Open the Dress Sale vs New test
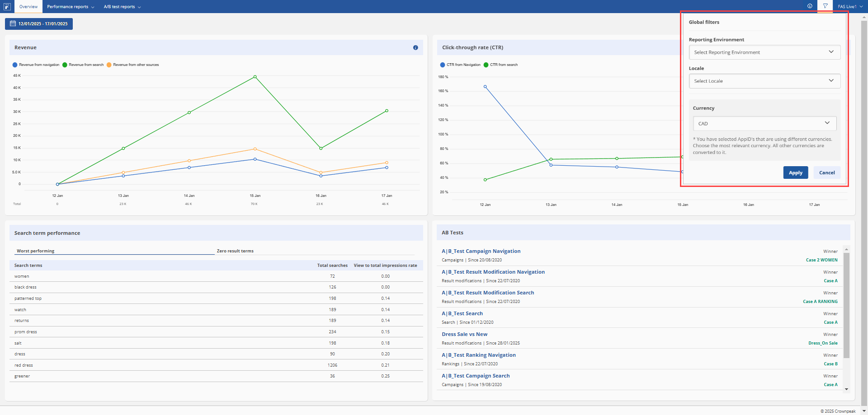The height and width of the screenshot is (415, 868). click(464, 334)
